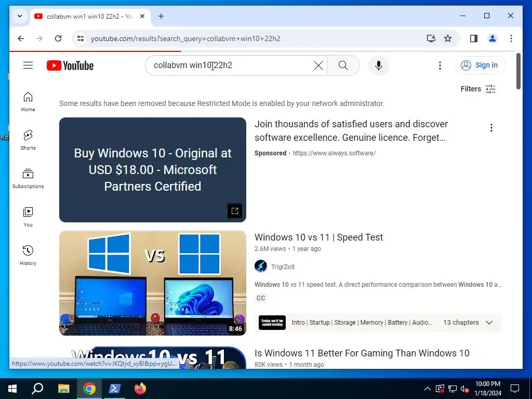Expand the 13 chapters chevron

coord(489,322)
